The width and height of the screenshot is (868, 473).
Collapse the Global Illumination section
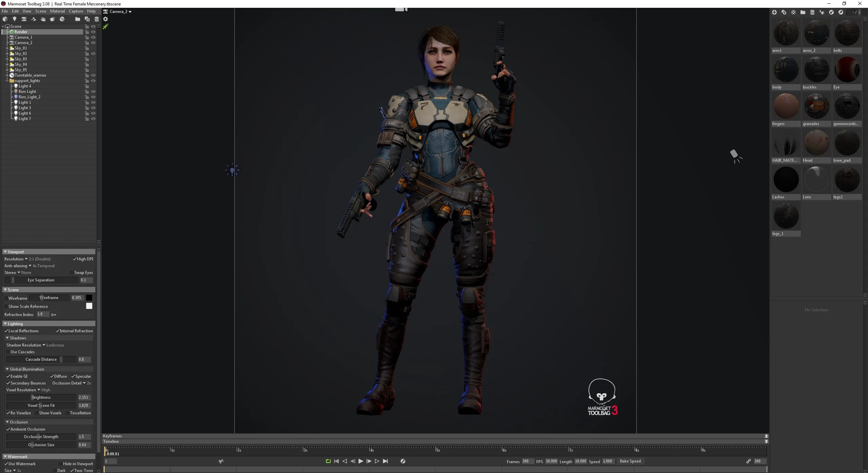tap(7, 369)
